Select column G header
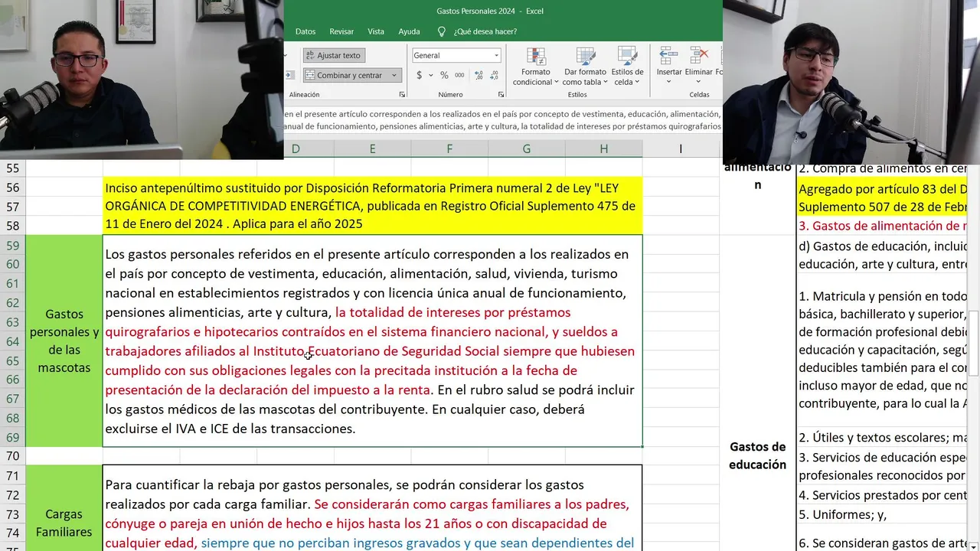The width and height of the screenshot is (980, 551). click(527, 149)
